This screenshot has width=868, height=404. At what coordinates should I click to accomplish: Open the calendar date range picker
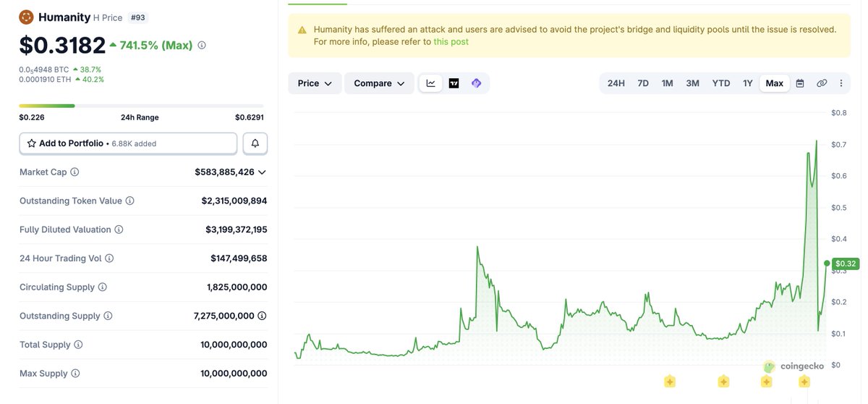(800, 83)
